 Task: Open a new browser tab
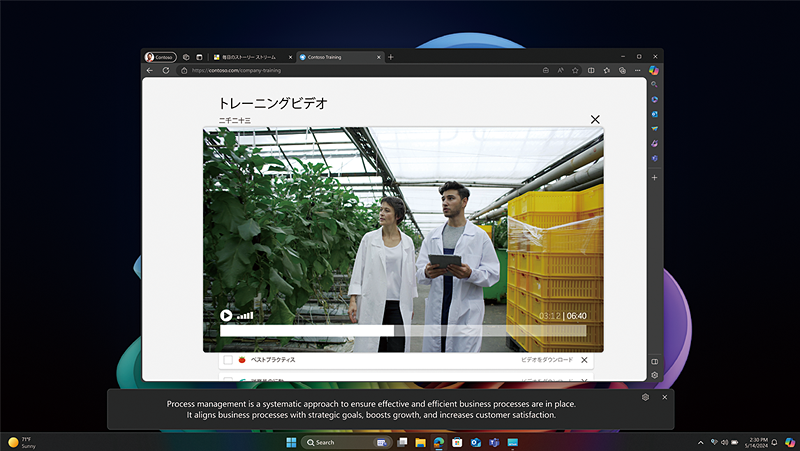(x=391, y=57)
